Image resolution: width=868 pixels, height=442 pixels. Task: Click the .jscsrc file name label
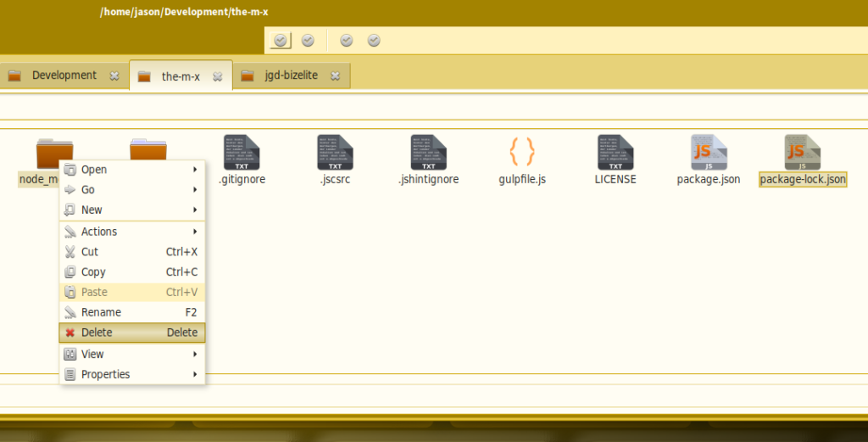click(335, 180)
